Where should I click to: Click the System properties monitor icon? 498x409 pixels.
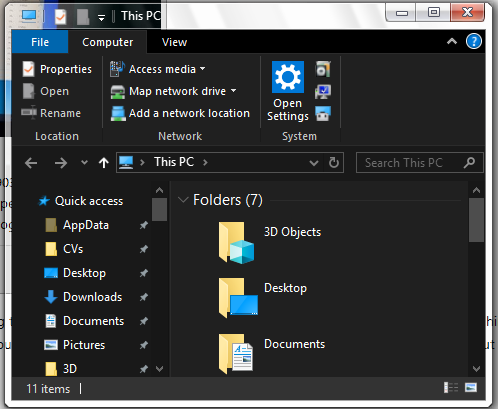coord(323,91)
